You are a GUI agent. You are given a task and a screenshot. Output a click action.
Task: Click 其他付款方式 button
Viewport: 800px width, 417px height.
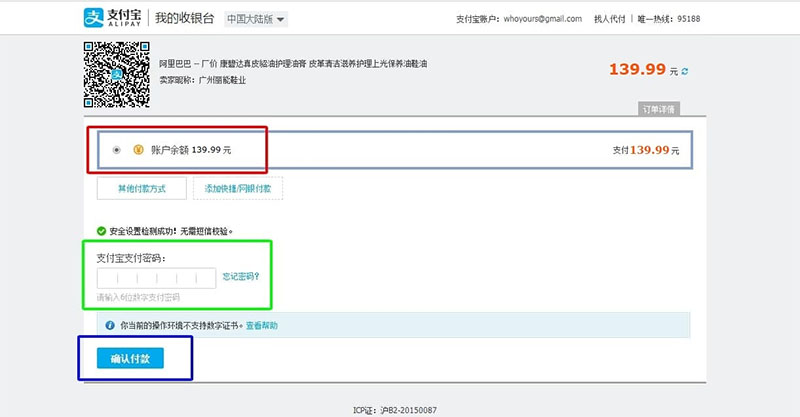tap(142, 188)
